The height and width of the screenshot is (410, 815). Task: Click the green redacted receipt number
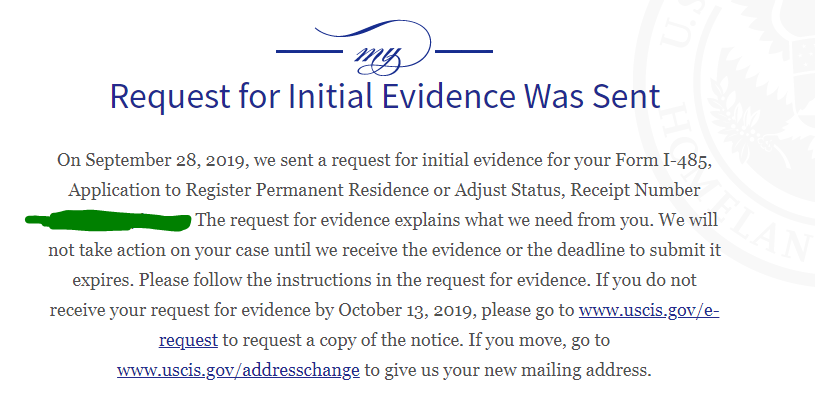108,220
